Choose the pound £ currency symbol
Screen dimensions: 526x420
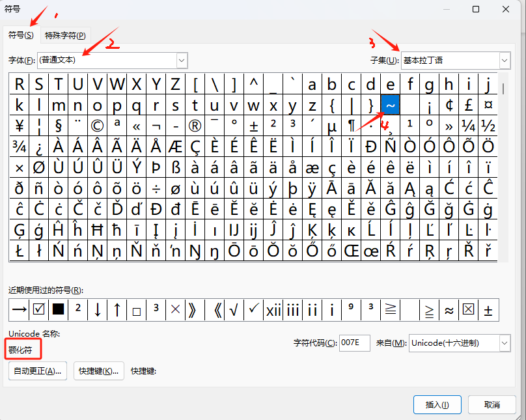point(468,105)
